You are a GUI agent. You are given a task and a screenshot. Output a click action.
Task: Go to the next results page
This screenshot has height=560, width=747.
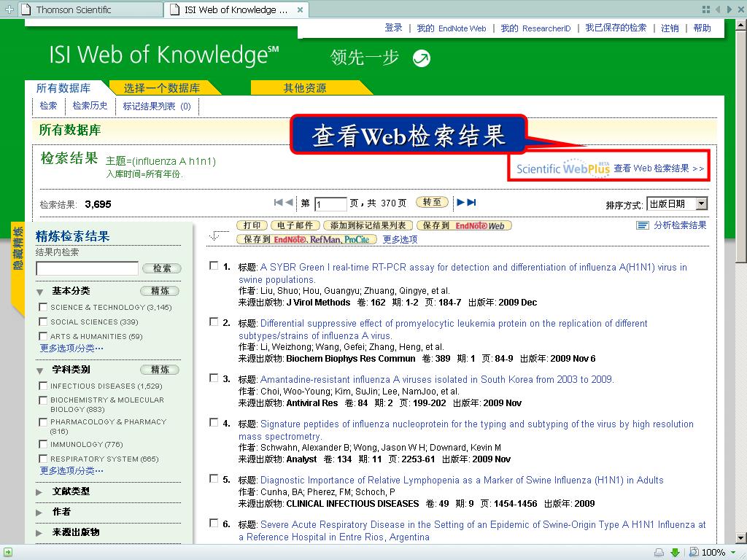[x=460, y=203]
